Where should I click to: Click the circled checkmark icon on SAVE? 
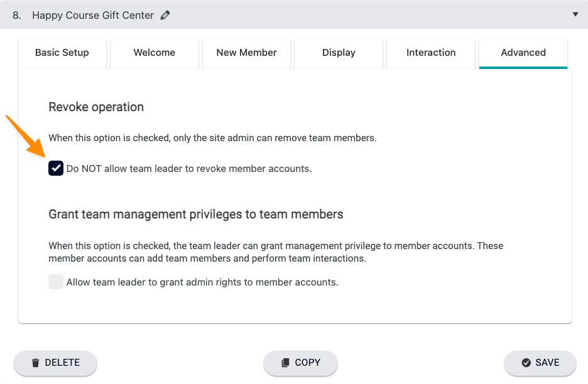click(x=526, y=363)
